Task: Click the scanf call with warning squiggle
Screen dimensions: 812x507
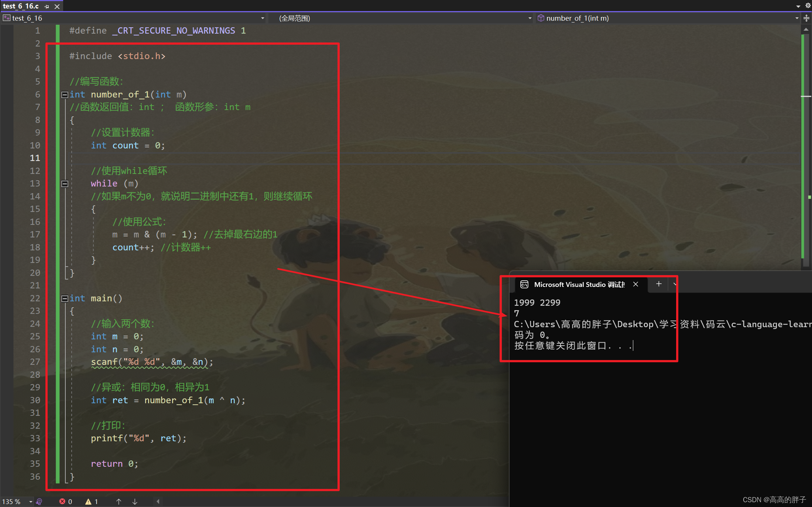Action: click(x=152, y=362)
